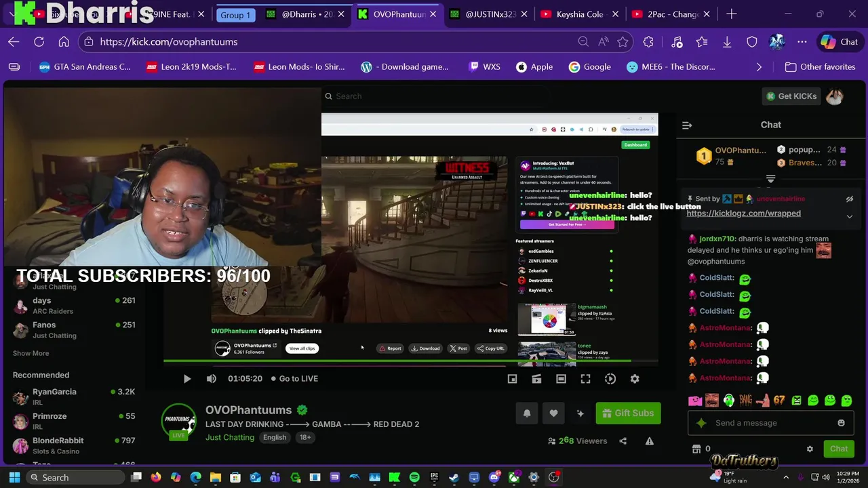Toggle notification bell for OVOPhantuums
The height and width of the screenshot is (488, 868).
coord(527,413)
